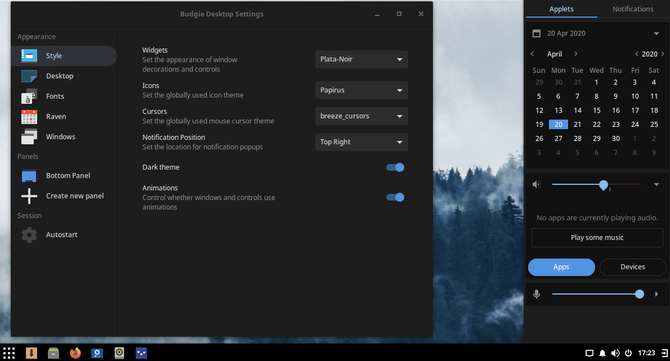The width and height of the screenshot is (670, 361).
Task: Click the tray screen icon beside the bell
Action: [x=589, y=353]
